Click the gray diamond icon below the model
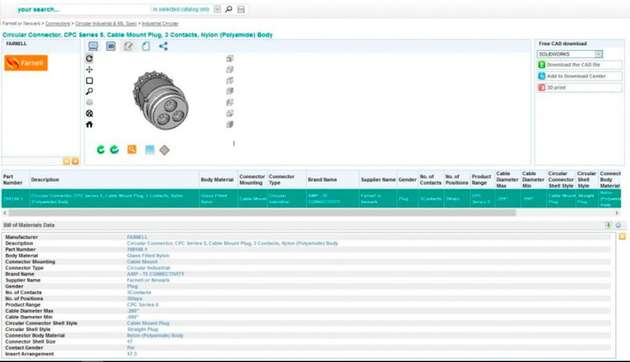This screenshot has height=362, width=630. point(164,150)
